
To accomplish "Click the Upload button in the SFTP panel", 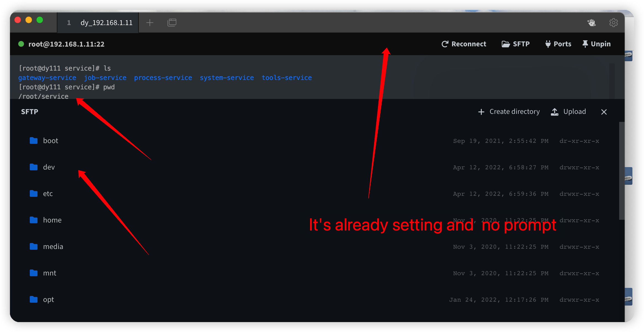I will point(568,112).
